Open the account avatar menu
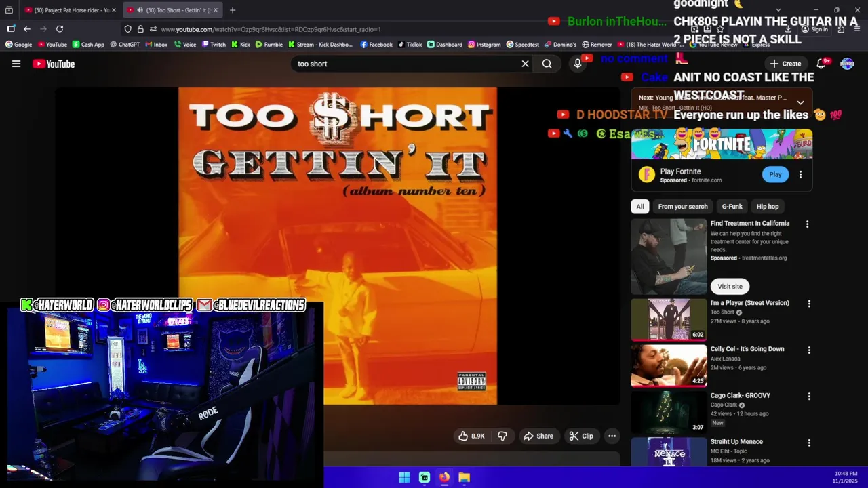 click(x=847, y=64)
